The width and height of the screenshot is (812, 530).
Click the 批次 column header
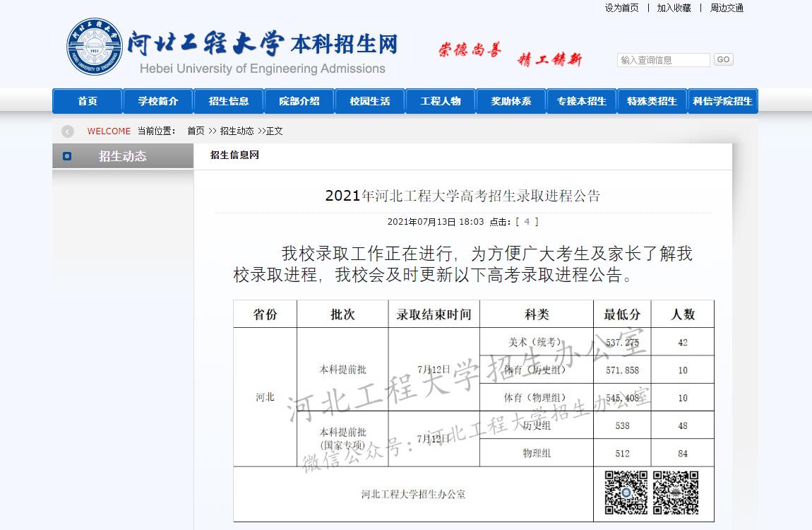[342, 314]
